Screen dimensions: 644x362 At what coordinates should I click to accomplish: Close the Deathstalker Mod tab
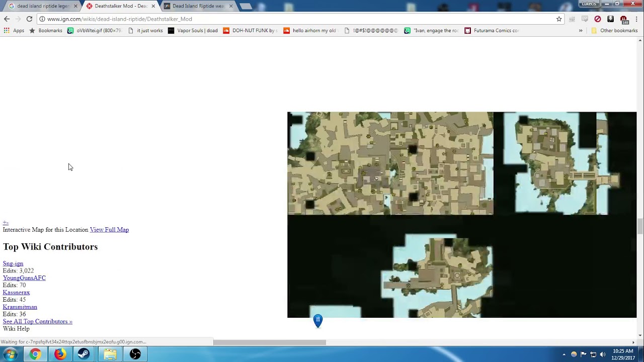click(x=153, y=6)
